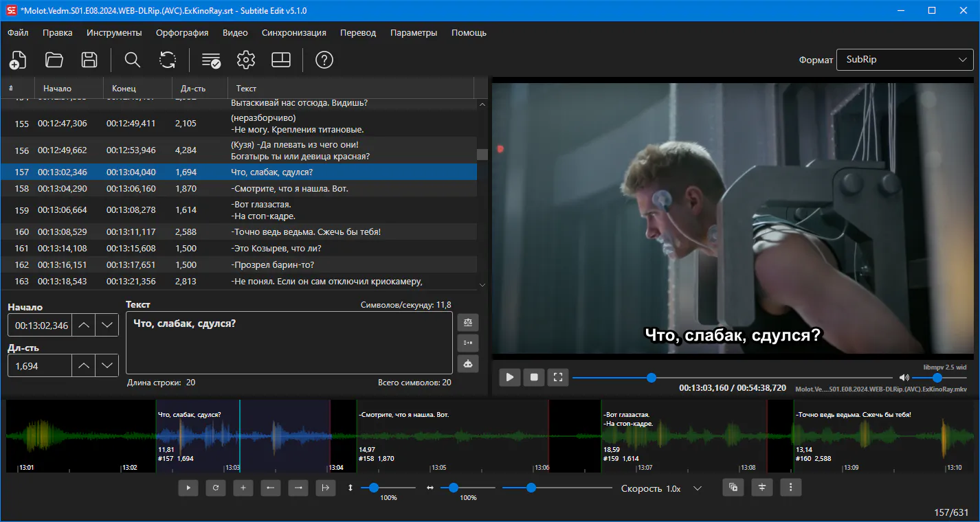
Task: Open Settings via the gear icon
Action: pos(246,60)
